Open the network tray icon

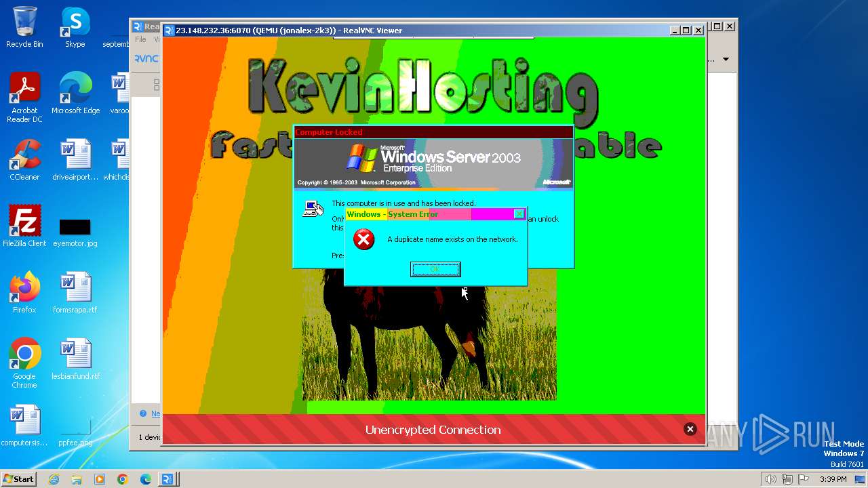coord(787,479)
